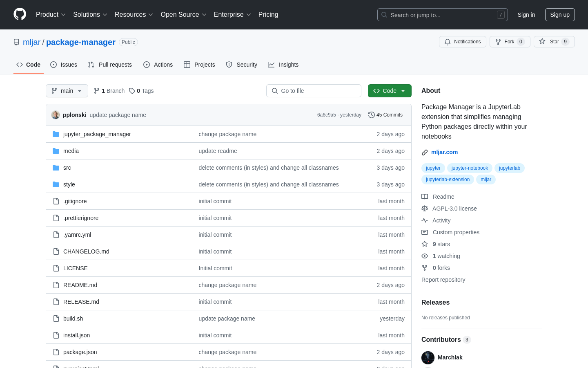Image resolution: width=588 pixels, height=368 pixels.
Task: Click the style folder icon
Action: pos(56,184)
